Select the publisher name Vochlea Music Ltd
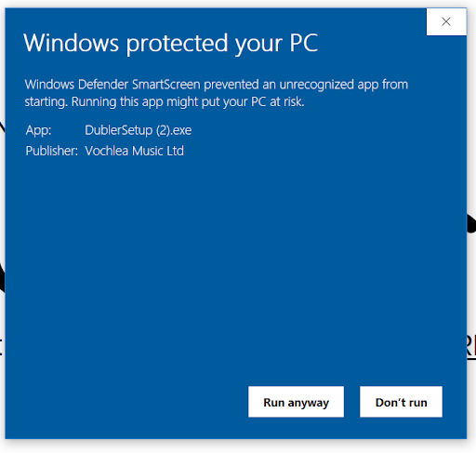The image size is (476, 453). coord(135,151)
